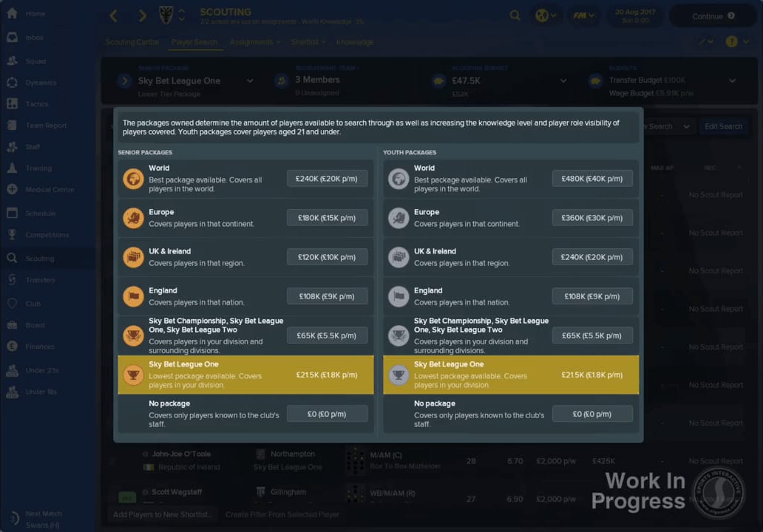763x532 pixels.
Task: Open the Knowledge tab
Action: coord(354,42)
